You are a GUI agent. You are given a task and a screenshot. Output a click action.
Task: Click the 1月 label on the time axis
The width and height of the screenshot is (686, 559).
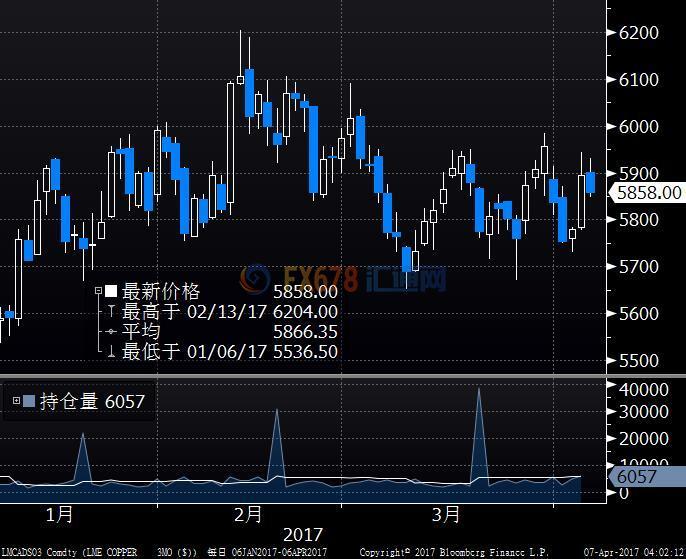click(x=60, y=515)
